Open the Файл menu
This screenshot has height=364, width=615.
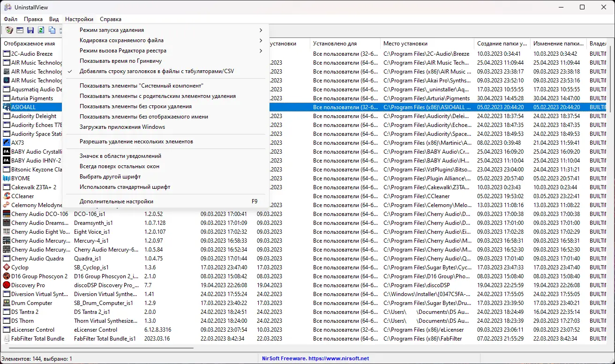(x=10, y=19)
